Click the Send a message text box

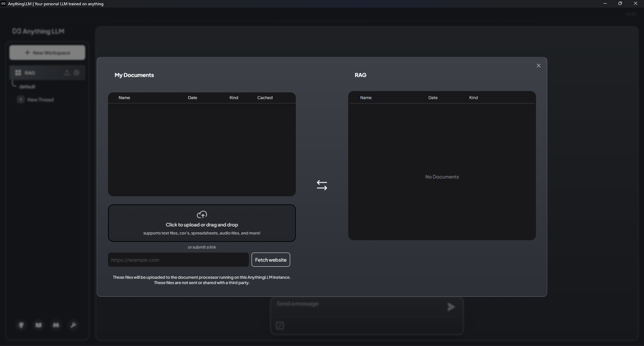point(357,304)
